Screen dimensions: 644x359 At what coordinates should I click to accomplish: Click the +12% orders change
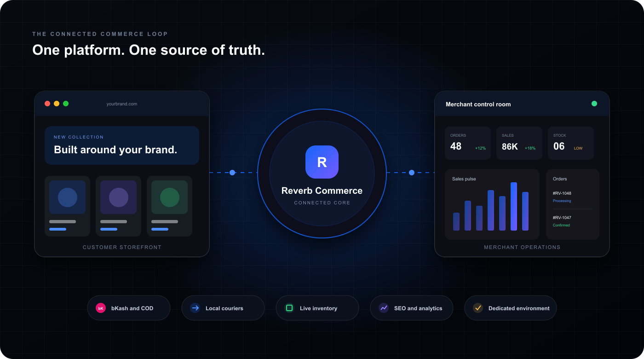point(480,148)
